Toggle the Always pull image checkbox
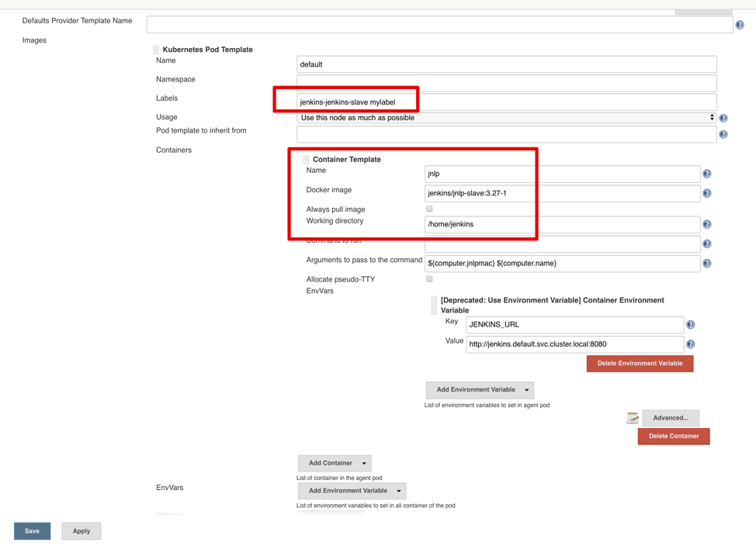The width and height of the screenshot is (756, 546). 429,209
